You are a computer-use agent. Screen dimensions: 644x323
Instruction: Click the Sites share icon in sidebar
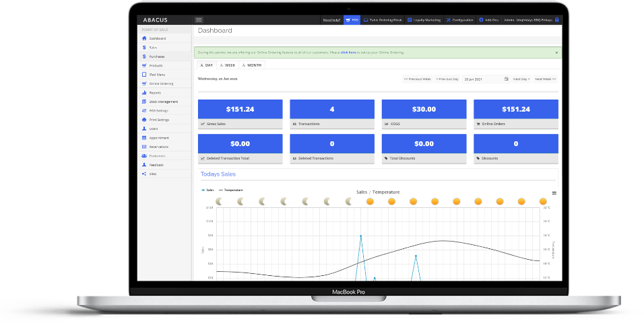pos(144,174)
